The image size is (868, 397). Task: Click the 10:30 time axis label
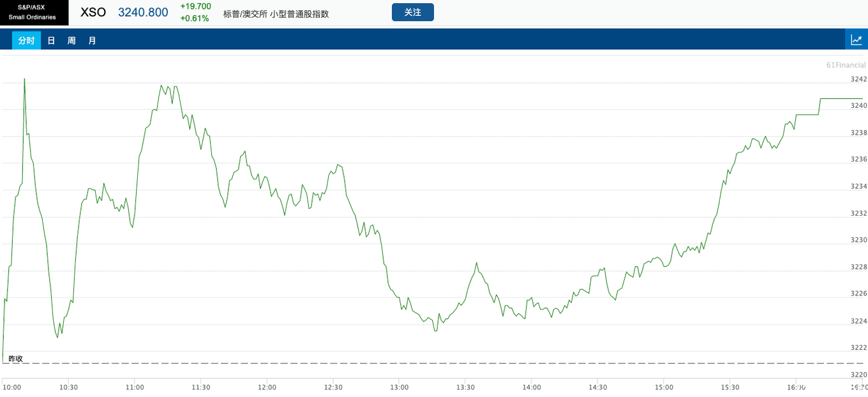coord(68,387)
